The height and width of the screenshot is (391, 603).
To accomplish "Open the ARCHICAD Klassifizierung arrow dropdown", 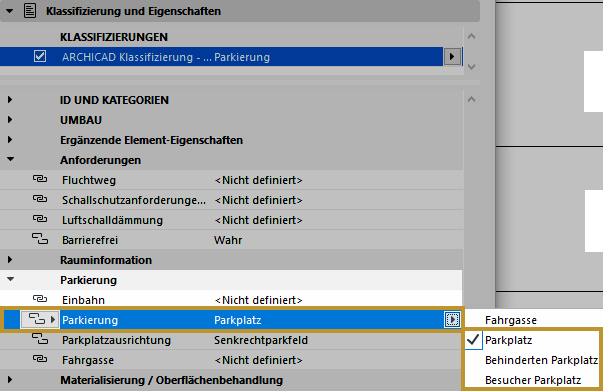I will click(452, 57).
